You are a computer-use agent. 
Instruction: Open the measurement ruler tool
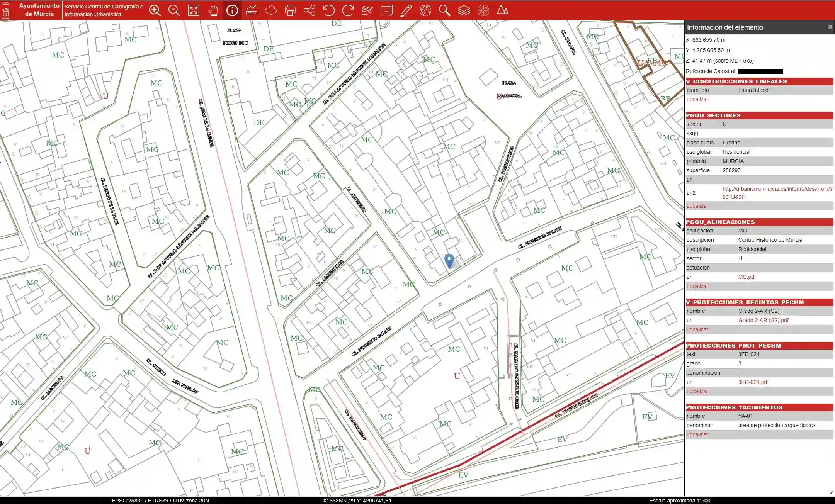coord(251,10)
